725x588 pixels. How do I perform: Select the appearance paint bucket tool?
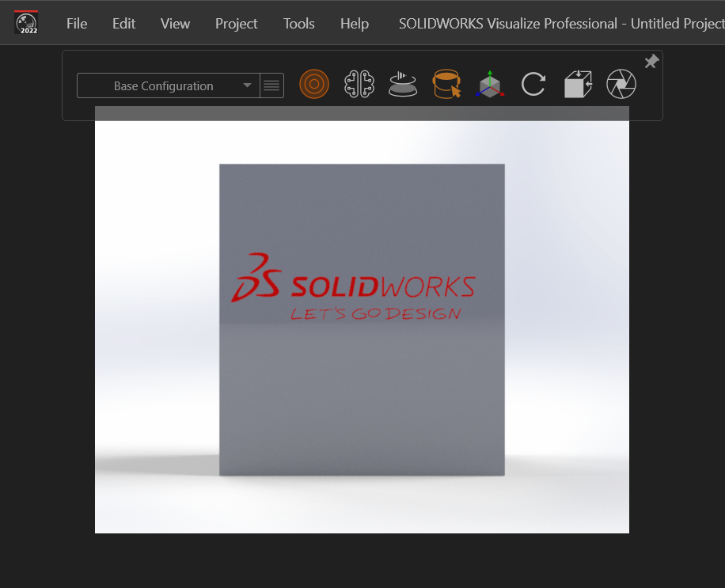pyautogui.click(x=446, y=84)
